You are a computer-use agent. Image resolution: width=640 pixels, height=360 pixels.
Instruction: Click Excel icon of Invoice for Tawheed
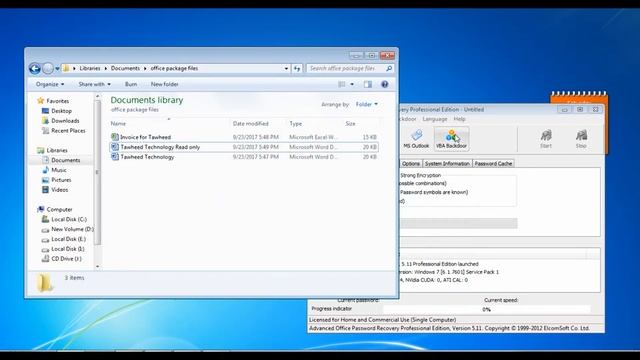[x=115, y=137]
